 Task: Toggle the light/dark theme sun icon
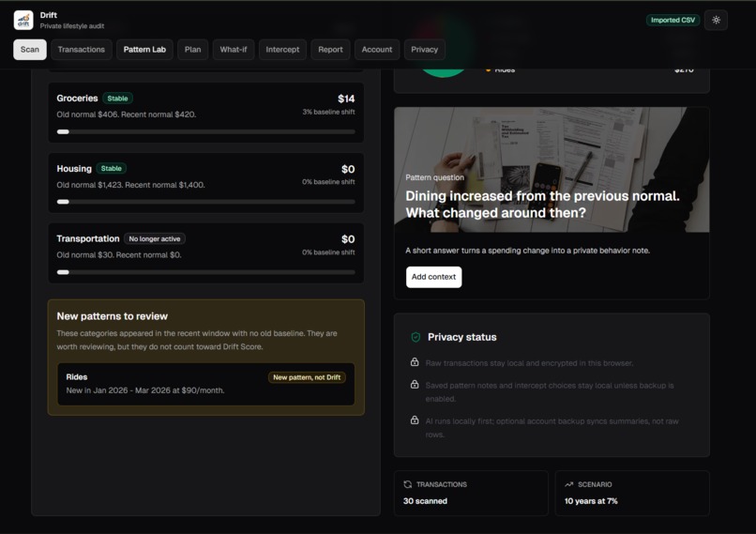716,21
